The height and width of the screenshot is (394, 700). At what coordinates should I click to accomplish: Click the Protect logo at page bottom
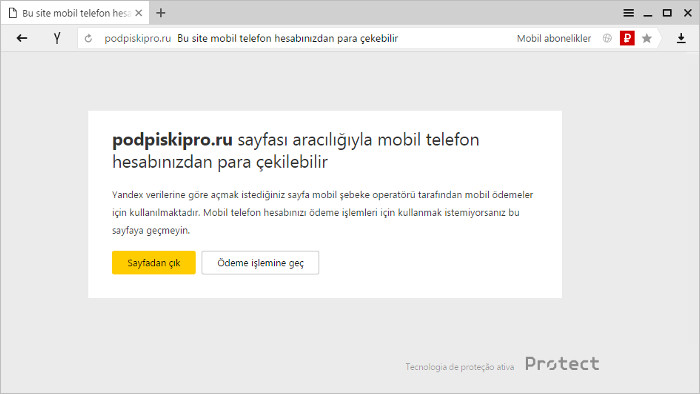tap(562, 364)
